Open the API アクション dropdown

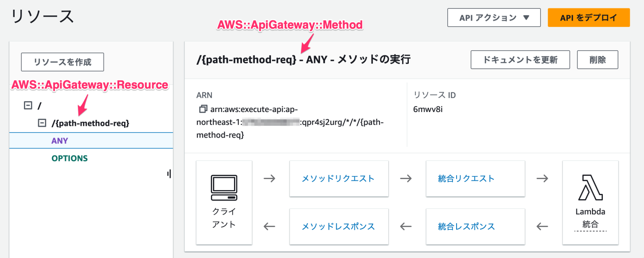[493, 17]
